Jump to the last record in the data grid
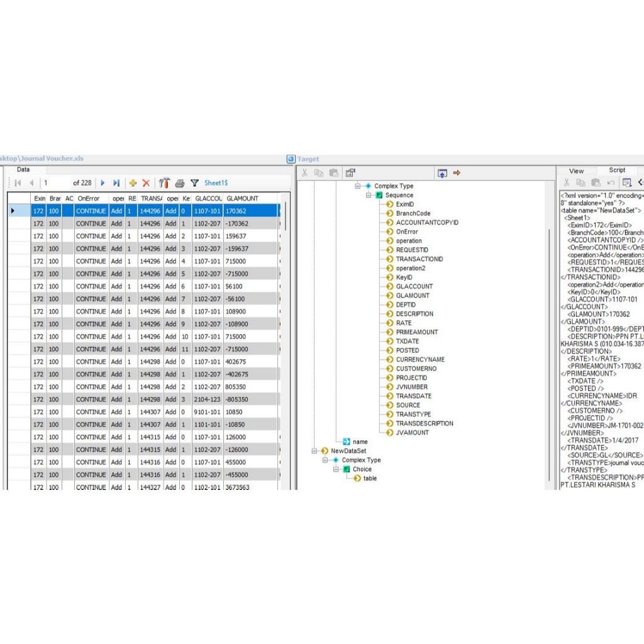The width and height of the screenshot is (644, 644). (115, 183)
